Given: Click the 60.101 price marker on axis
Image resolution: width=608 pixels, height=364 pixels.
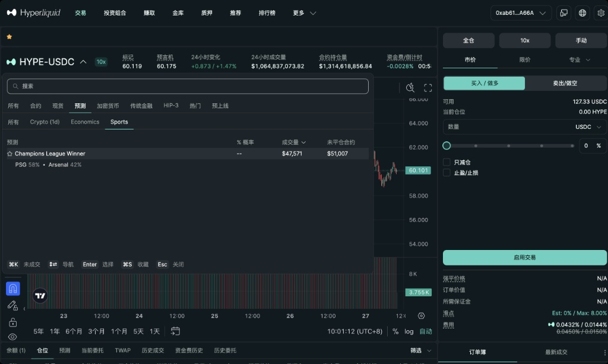Looking at the screenshot, I should click(418, 170).
